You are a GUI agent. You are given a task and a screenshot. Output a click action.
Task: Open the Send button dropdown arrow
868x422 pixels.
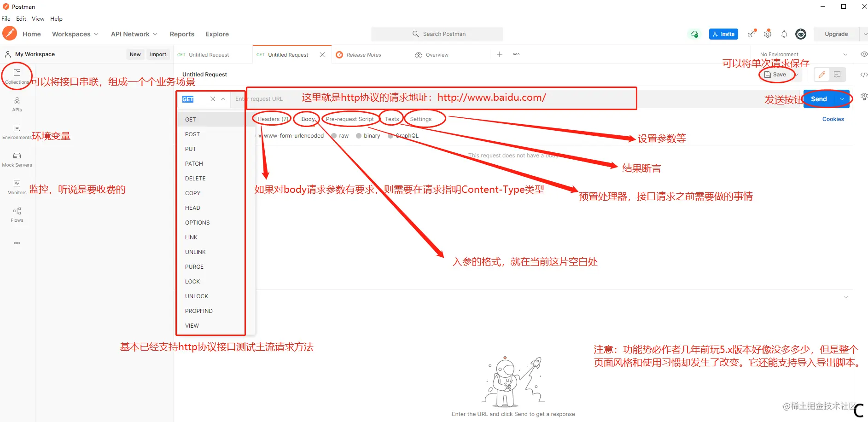[842, 99]
